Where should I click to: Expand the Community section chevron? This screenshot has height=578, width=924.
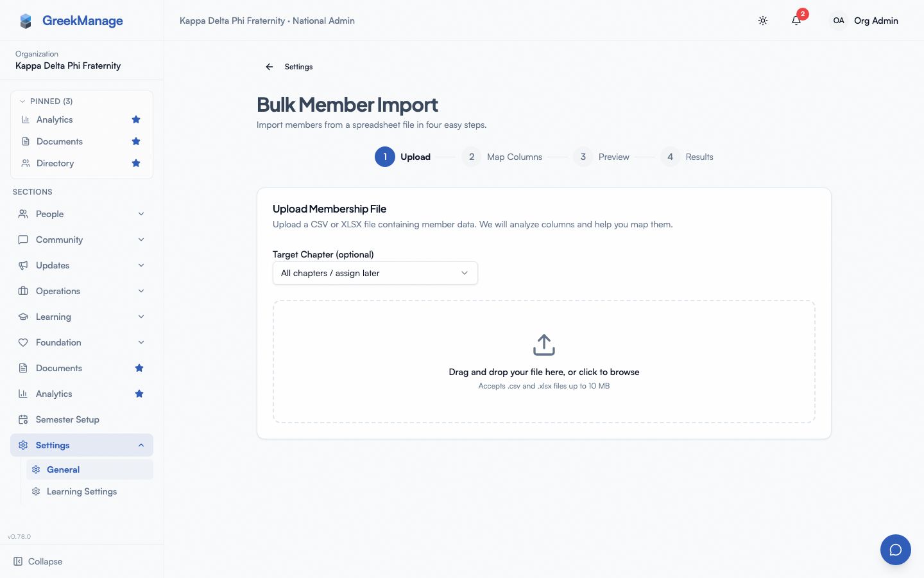(x=141, y=240)
